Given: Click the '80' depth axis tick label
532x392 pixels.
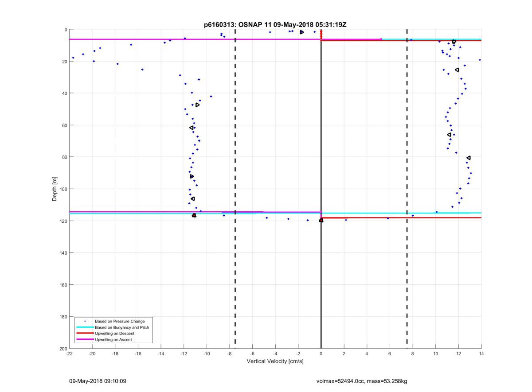Looking at the screenshot, I should coord(64,157).
